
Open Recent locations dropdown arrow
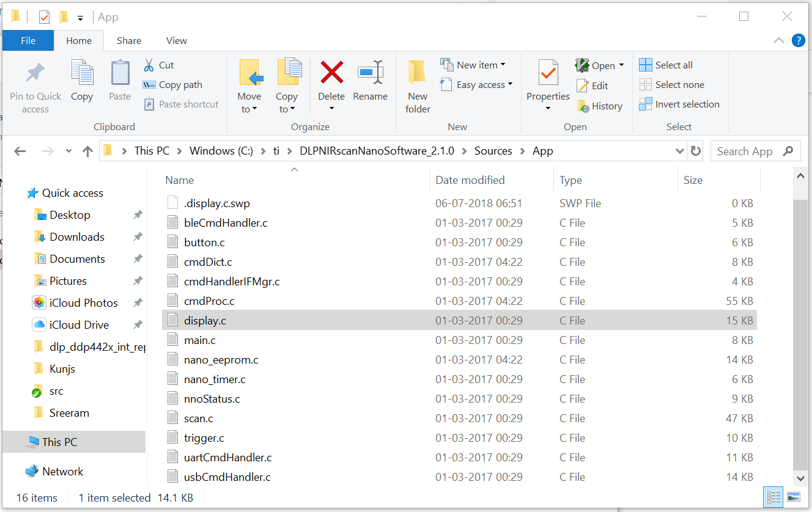[x=68, y=151]
